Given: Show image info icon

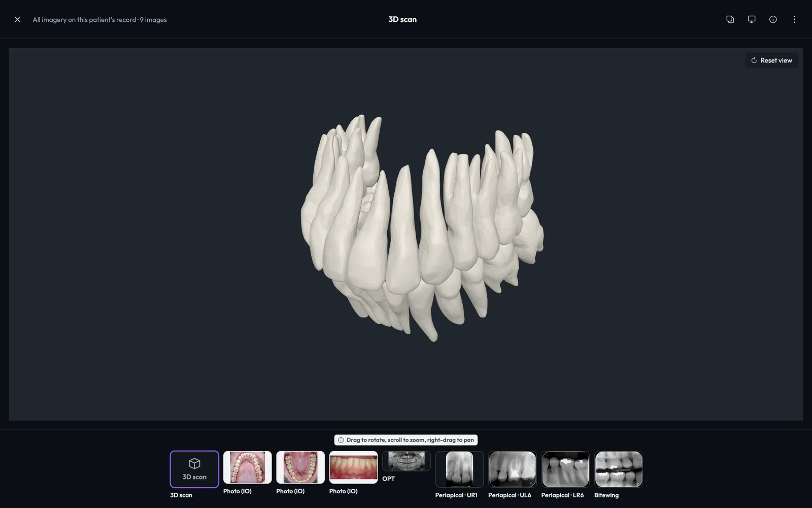Looking at the screenshot, I should pyautogui.click(x=773, y=19).
